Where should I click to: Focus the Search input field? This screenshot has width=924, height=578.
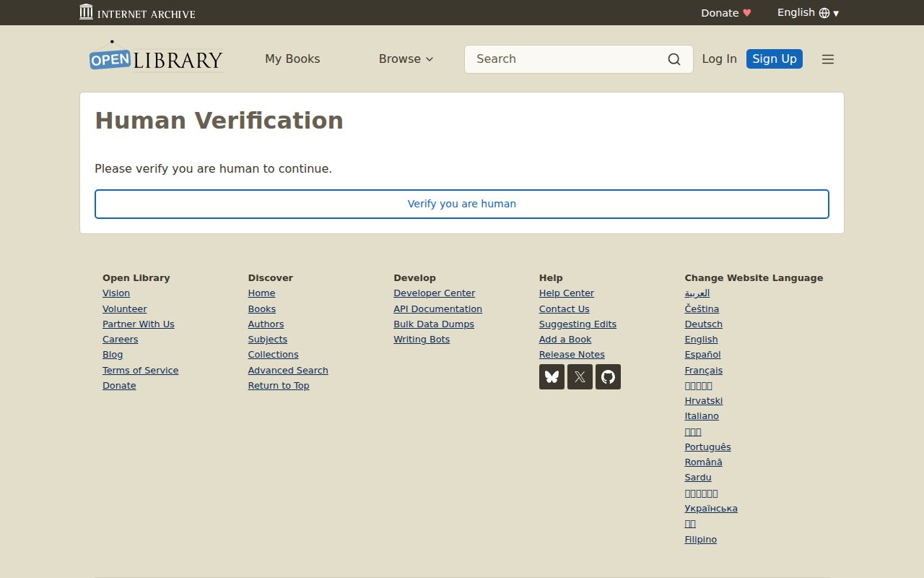(x=567, y=59)
